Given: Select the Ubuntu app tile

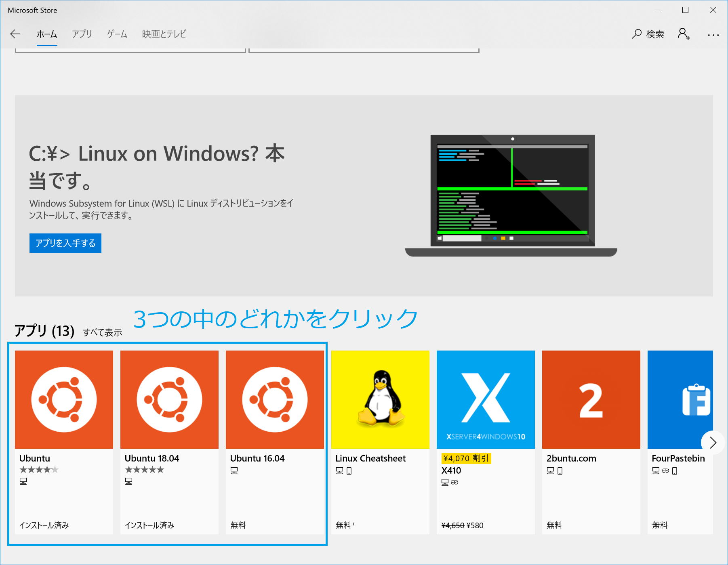Looking at the screenshot, I should (x=64, y=399).
